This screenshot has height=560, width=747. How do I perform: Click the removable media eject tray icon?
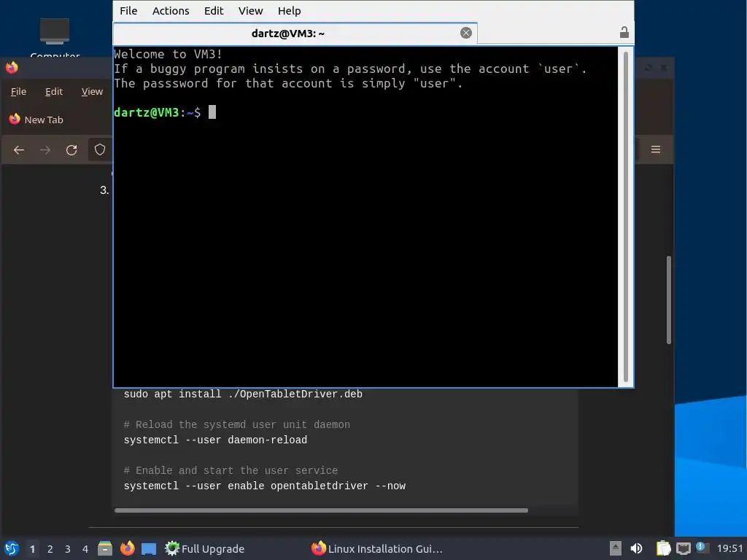pyautogui.click(x=616, y=548)
